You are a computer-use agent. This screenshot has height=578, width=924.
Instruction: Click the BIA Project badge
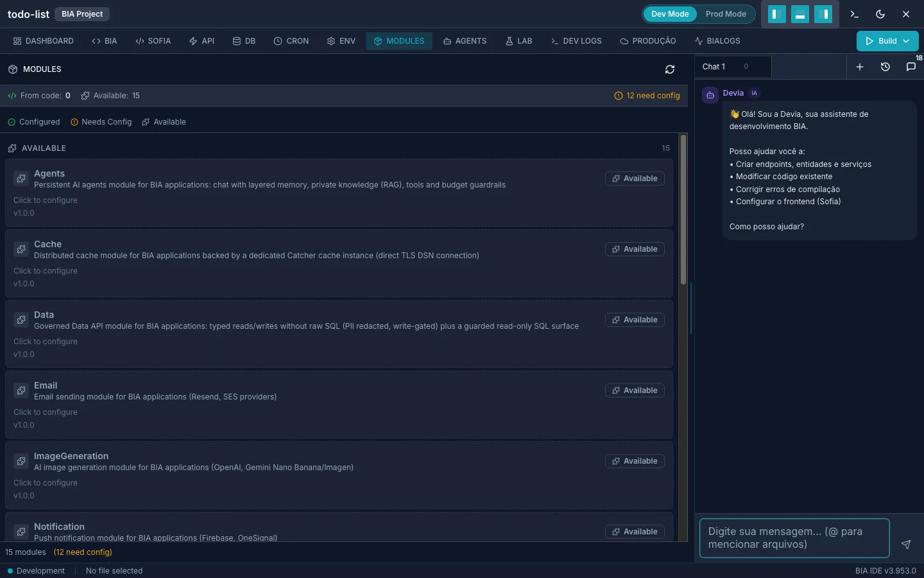[82, 14]
